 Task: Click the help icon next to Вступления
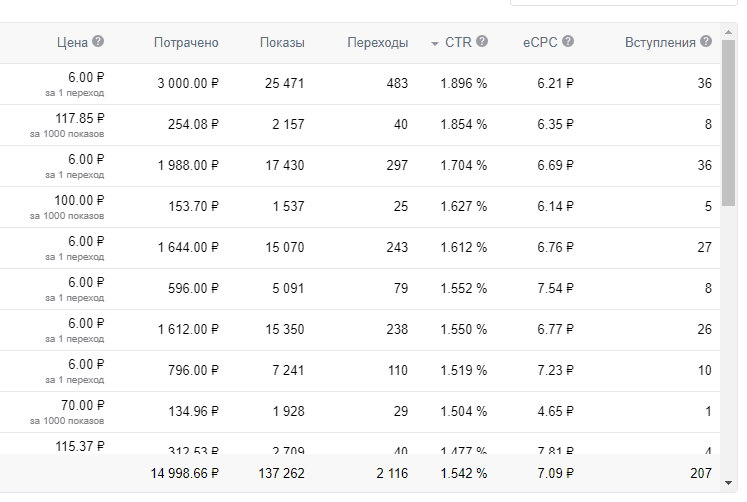coord(706,42)
